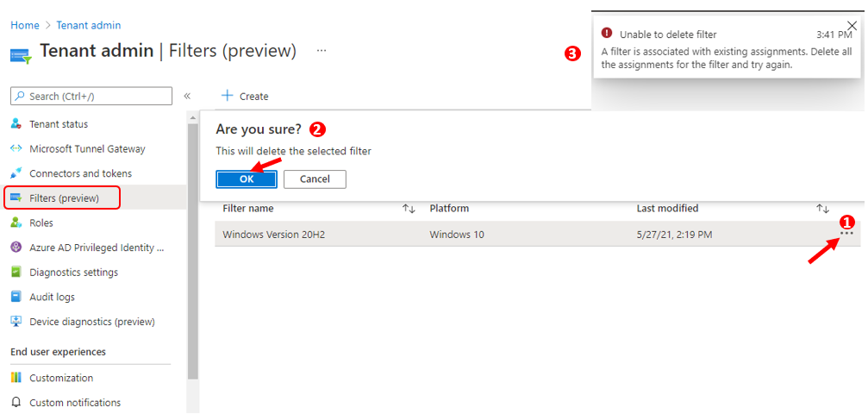Click the Windows 10 platform cell
868x414 pixels.
pos(457,235)
